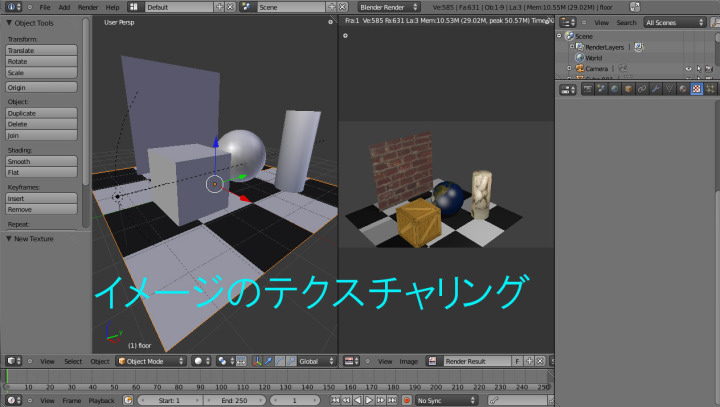Open the Modifiers wrench tab icon
This screenshot has width=720, height=407.
pyautogui.click(x=655, y=89)
